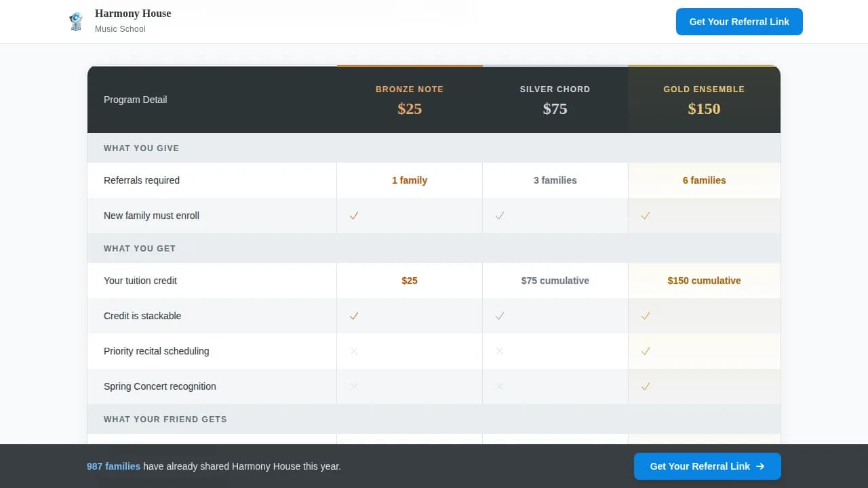Collapse the WHAT YOU GIVE section
The image size is (868, 488).
pyautogui.click(x=141, y=148)
